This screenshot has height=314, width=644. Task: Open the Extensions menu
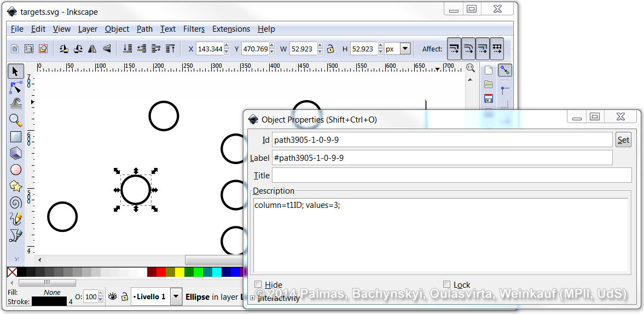click(x=231, y=29)
